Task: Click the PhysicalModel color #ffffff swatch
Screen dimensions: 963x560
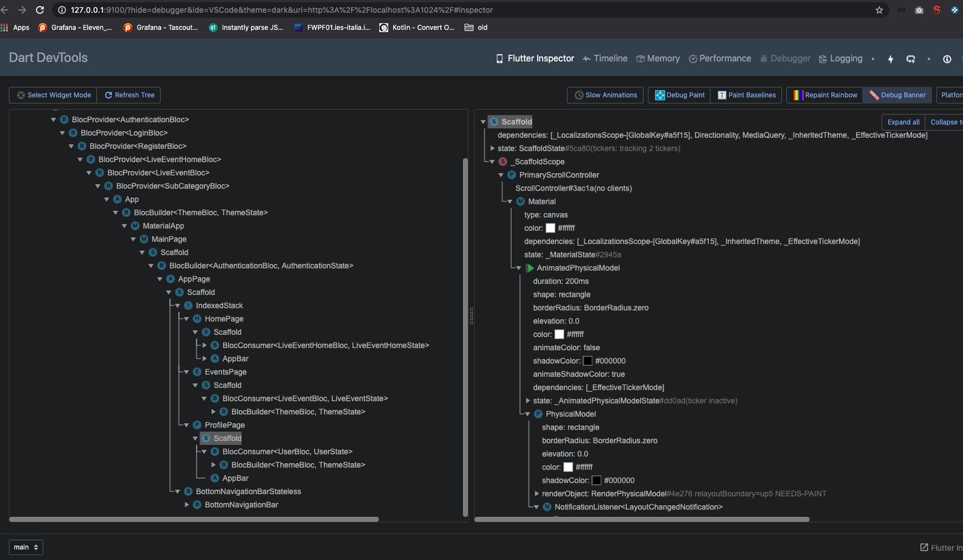Action: 568,467
